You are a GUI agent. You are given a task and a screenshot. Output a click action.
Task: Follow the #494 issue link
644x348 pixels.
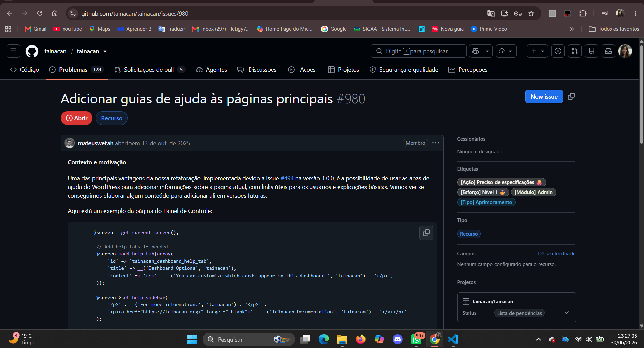tap(287, 178)
